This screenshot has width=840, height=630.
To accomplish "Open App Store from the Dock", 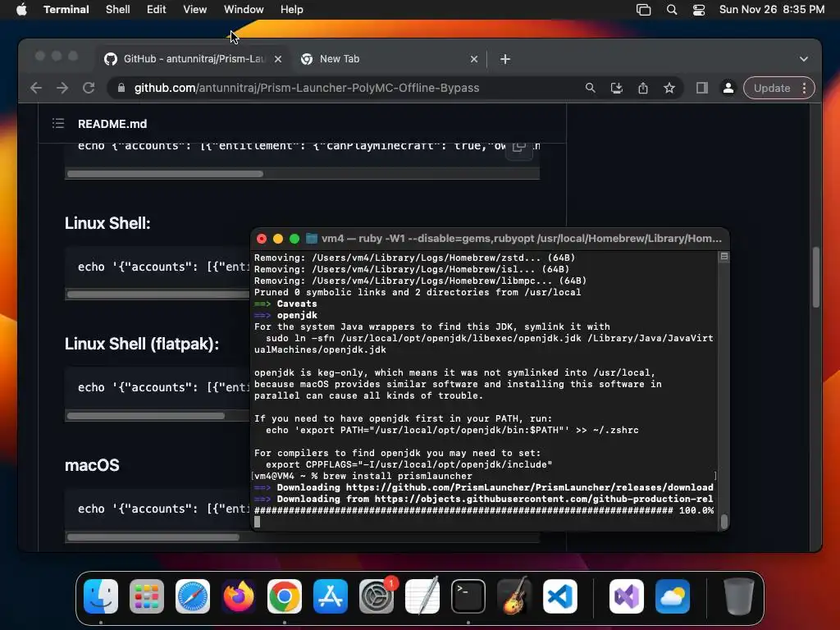I will [x=331, y=596].
